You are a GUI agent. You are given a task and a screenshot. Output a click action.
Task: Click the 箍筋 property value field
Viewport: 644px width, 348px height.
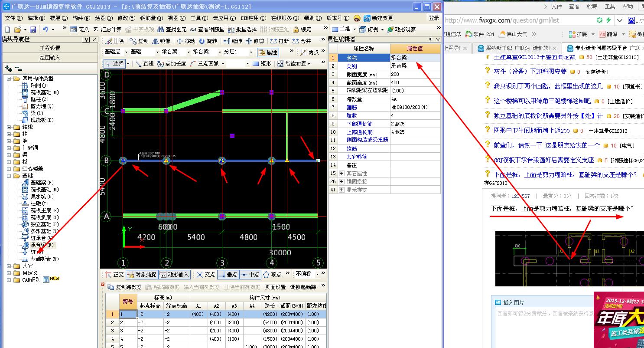(415, 107)
